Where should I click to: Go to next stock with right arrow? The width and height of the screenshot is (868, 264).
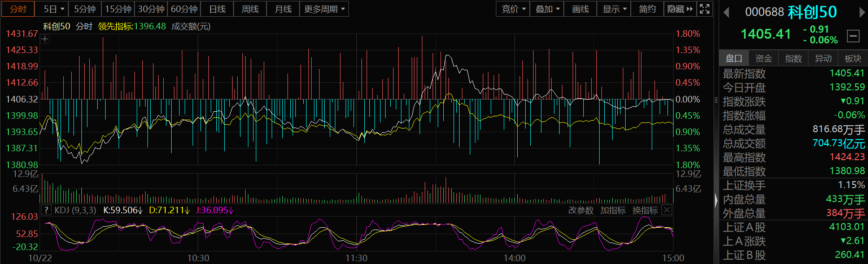862,13
